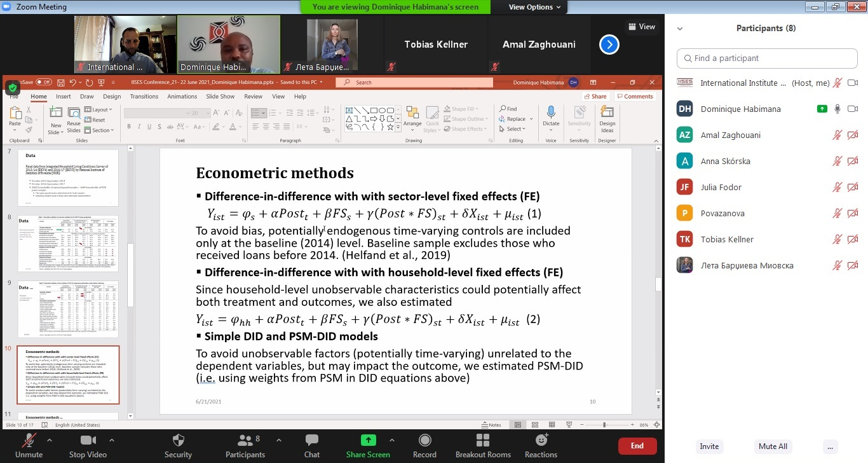Screen dimensions: 868x463
Task: Open the Participants panel icon in toolbar
Action: coord(245,440)
